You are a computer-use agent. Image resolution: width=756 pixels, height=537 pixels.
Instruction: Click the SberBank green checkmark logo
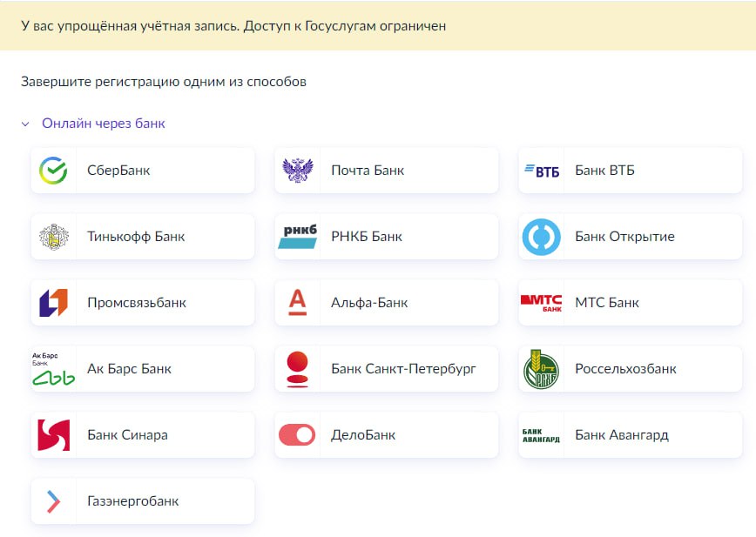[x=53, y=171]
